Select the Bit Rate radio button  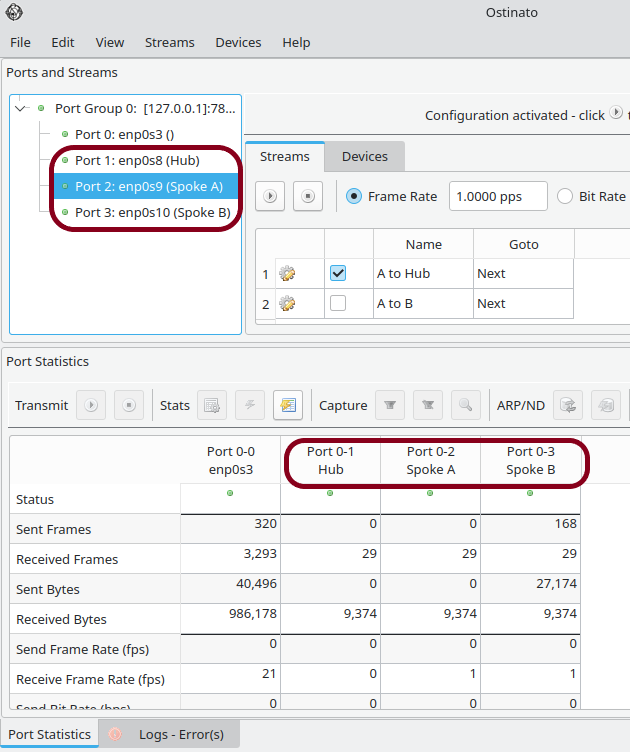coord(565,197)
